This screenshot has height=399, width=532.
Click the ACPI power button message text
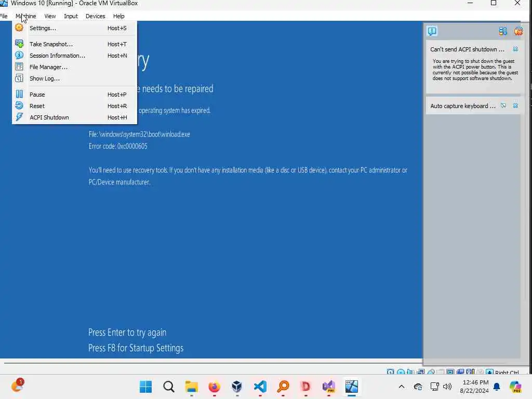(475, 70)
